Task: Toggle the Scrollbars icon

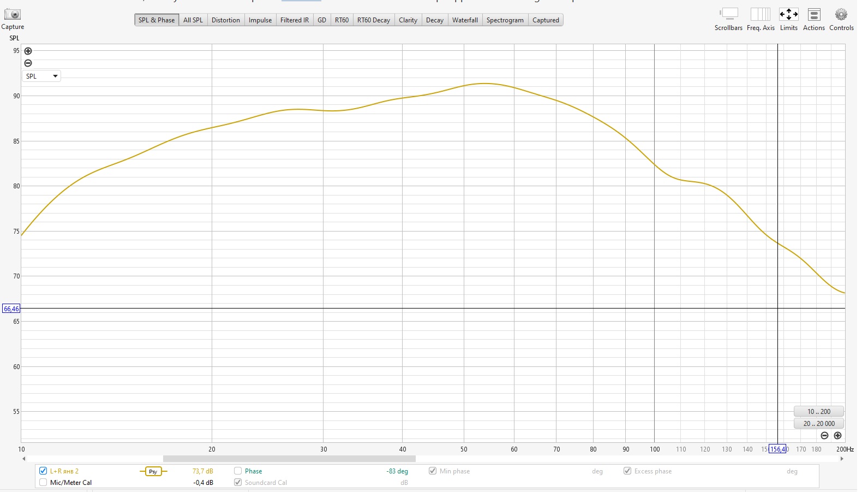Action: pos(728,14)
